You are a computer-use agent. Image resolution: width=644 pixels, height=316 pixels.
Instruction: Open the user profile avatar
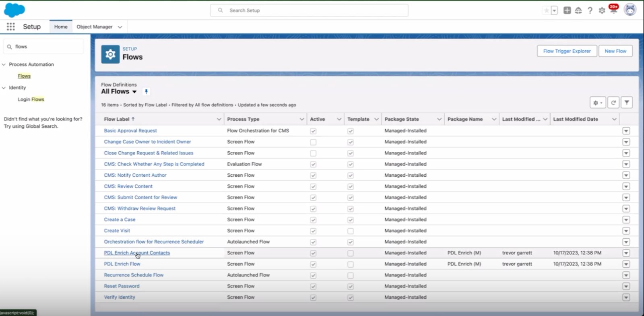click(x=630, y=9)
